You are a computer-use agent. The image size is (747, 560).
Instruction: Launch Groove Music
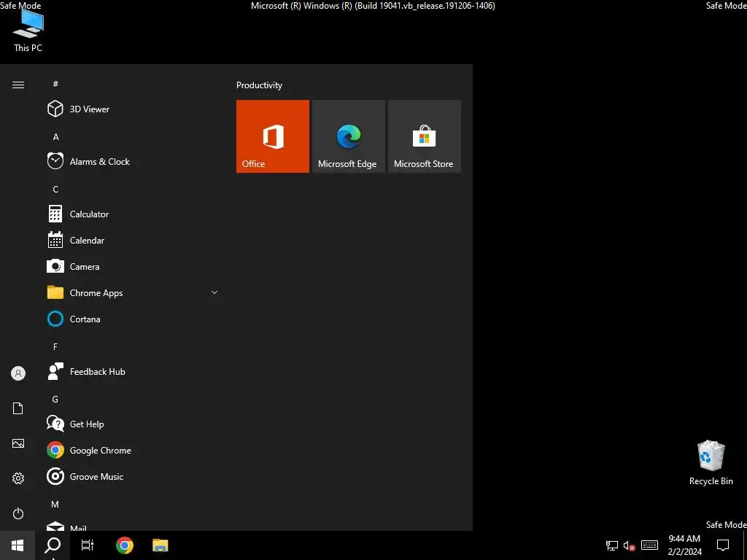coord(133,477)
